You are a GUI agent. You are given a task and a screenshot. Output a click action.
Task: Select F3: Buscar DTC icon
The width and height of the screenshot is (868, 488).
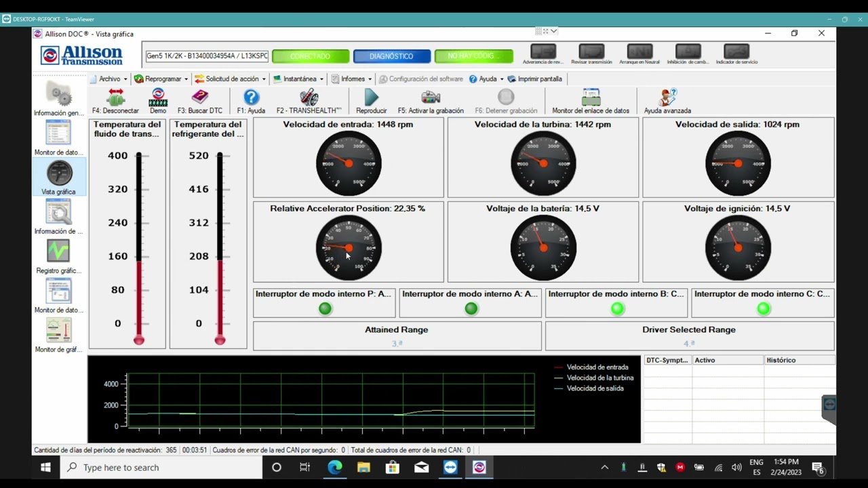[x=200, y=98]
